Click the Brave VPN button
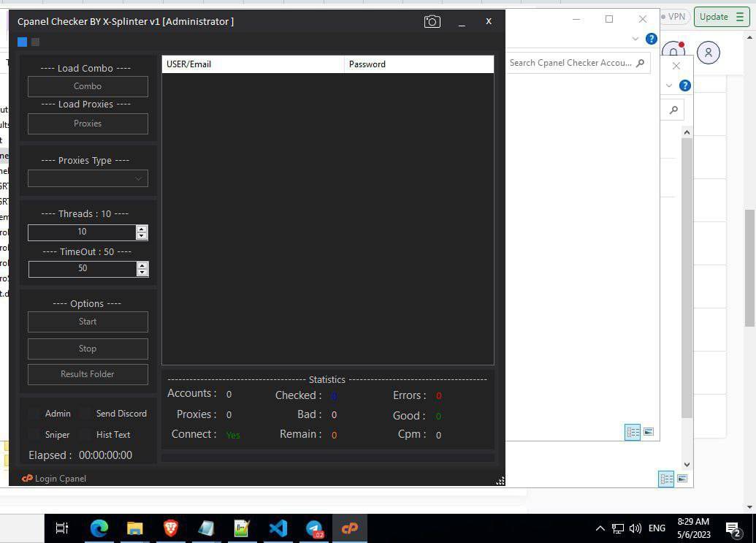The image size is (756, 543). tap(673, 17)
